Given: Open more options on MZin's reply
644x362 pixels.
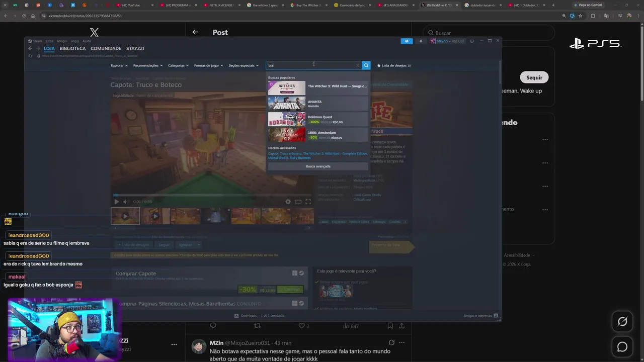Looking at the screenshot, I should point(401,343).
